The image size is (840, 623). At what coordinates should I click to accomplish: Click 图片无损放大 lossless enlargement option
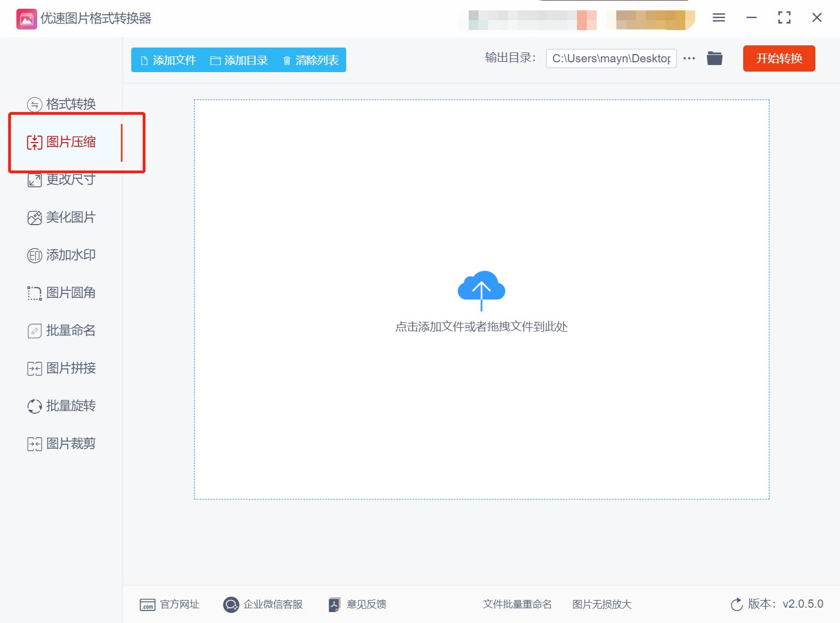tap(602, 604)
